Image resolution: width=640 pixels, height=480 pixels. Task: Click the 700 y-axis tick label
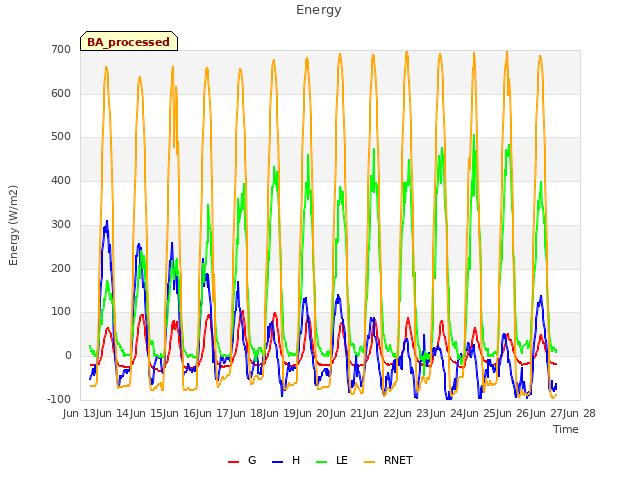pos(61,49)
